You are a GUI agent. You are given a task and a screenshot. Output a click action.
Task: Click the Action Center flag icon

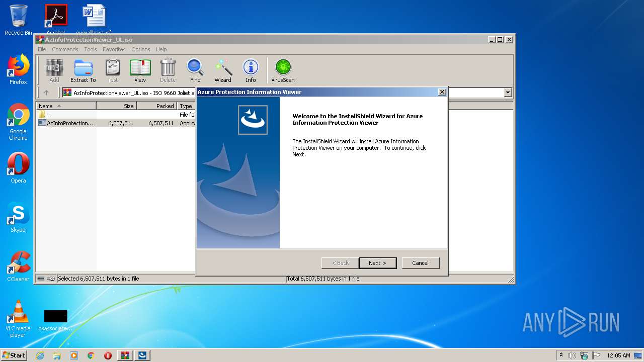point(596,355)
